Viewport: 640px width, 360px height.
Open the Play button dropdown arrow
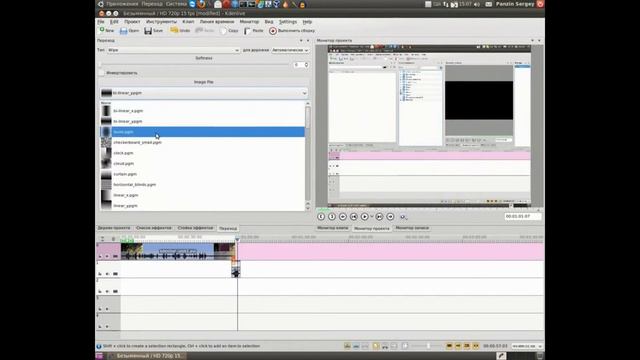pyautogui.click(x=371, y=217)
